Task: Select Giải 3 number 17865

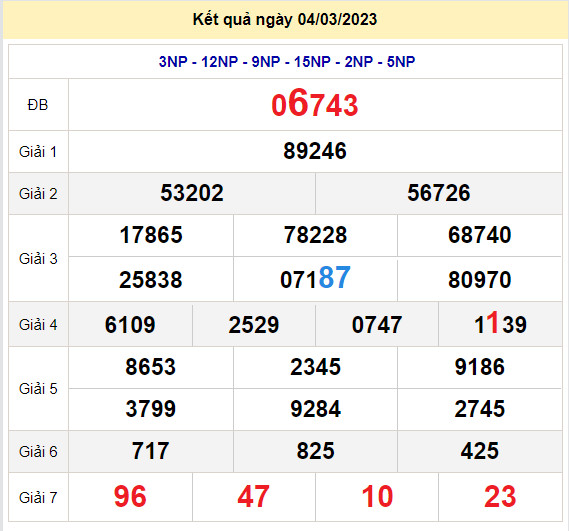Action: (x=151, y=235)
